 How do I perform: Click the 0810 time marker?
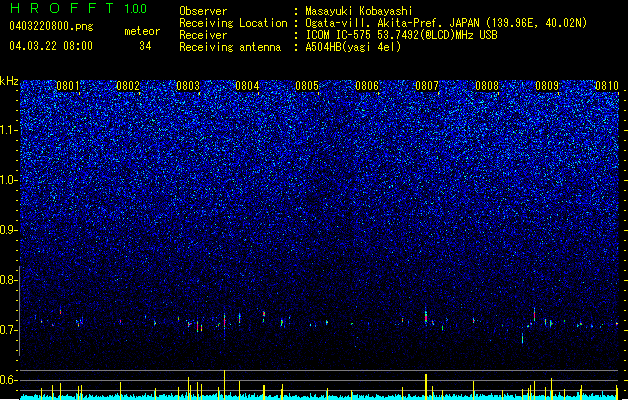(x=607, y=86)
